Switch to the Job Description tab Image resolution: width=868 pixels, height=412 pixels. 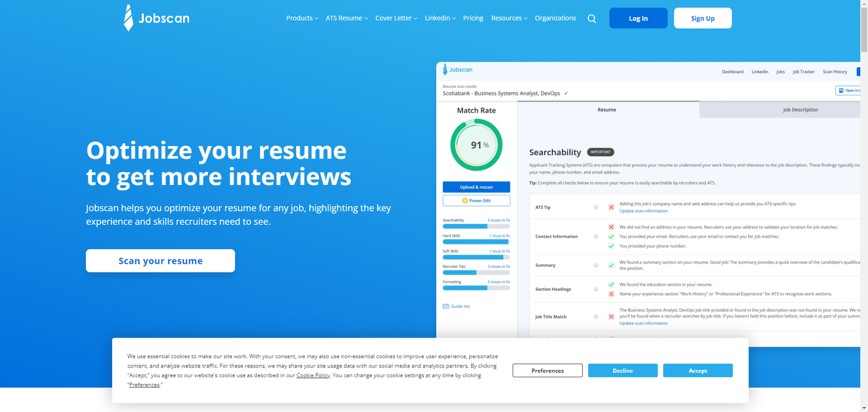coord(780,110)
